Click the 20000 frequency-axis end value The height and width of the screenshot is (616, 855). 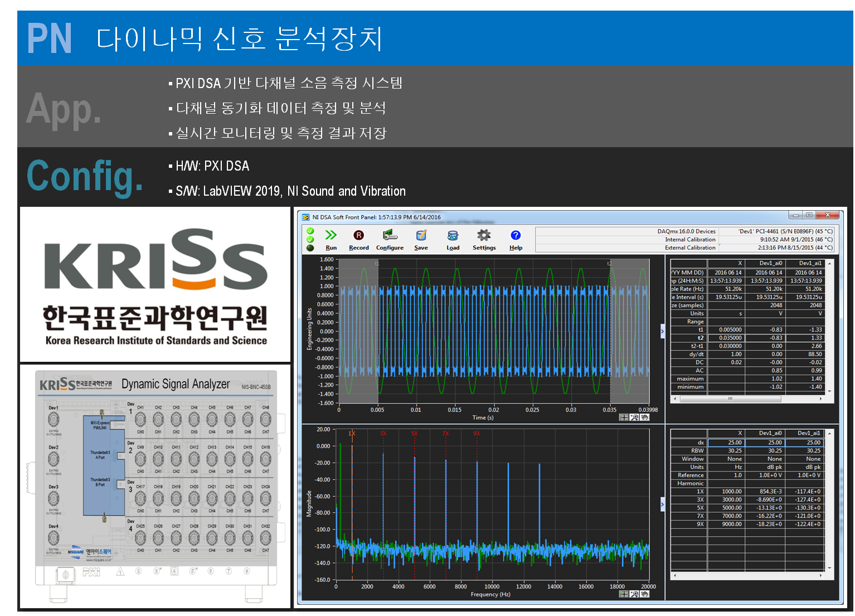point(648,586)
